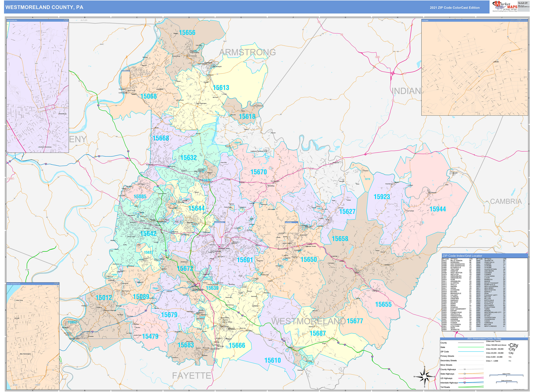Click the US Highways shield symbol in legend

tap(465, 378)
